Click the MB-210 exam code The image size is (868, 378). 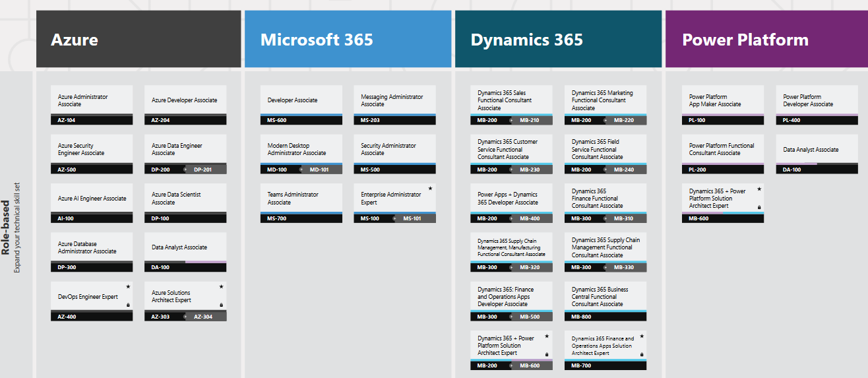(x=529, y=121)
